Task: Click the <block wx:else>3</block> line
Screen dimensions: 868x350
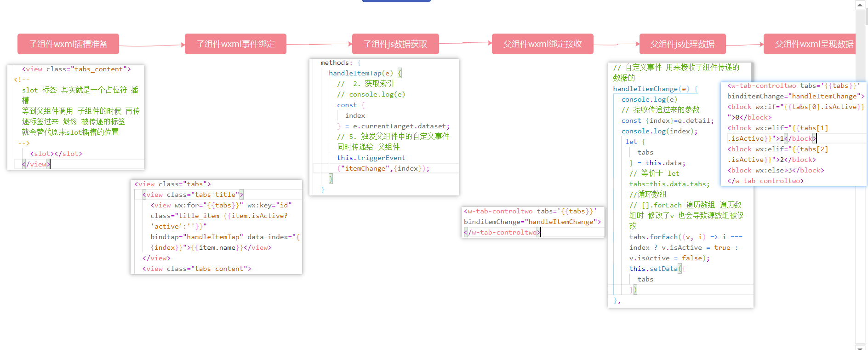Action: pyautogui.click(x=776, y=170)
